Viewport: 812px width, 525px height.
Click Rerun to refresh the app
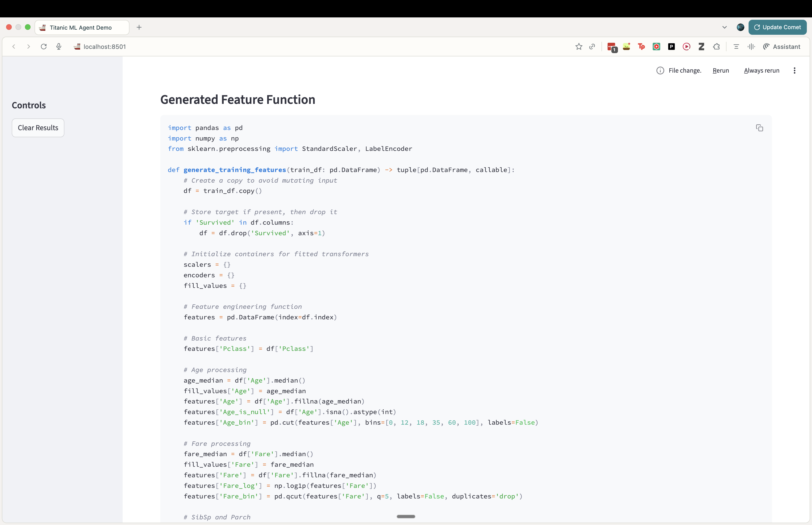[x=720, y=70]
